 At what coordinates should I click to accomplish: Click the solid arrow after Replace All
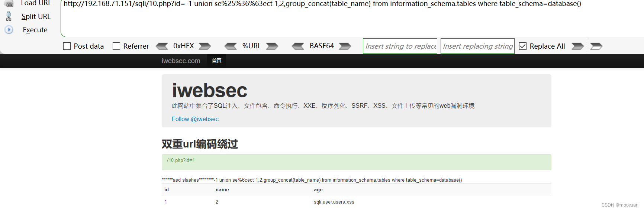click(577, 46)
